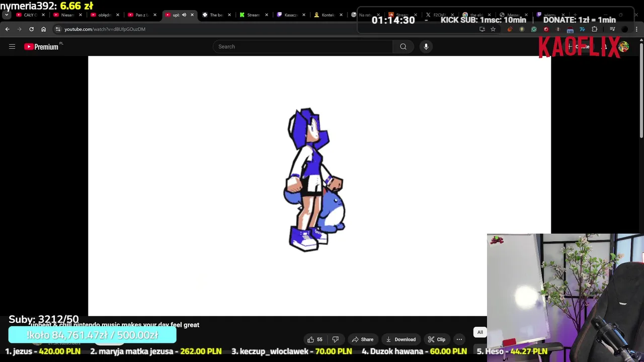The width and height of the screenshot is (644, 362).
Task: Click the install app icon in address bar
Action: coord(482,29)
